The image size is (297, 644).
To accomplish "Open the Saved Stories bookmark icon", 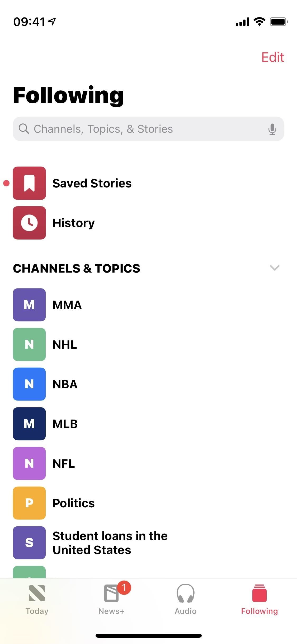I will [x=29, y=183].
